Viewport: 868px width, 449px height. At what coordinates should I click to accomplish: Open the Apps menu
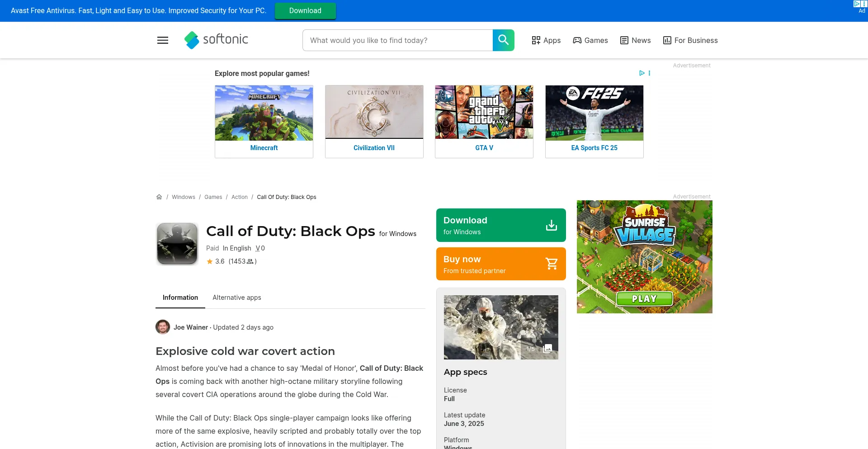pyautogui.click(x=546, y=40)
